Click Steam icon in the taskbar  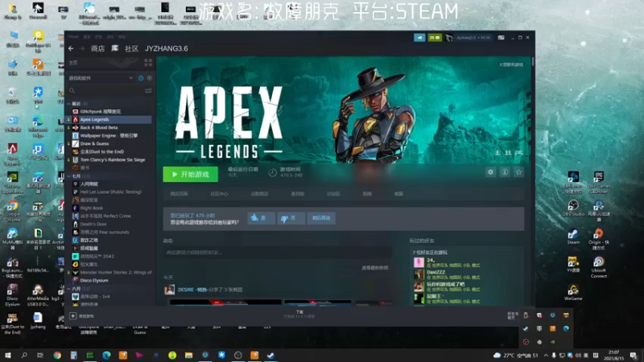tap(270, 355)
